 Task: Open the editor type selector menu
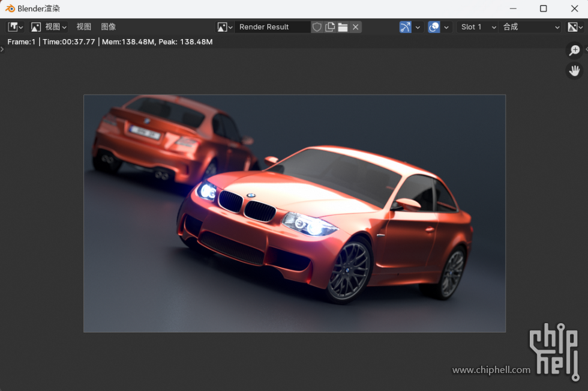tap(16, 27)
